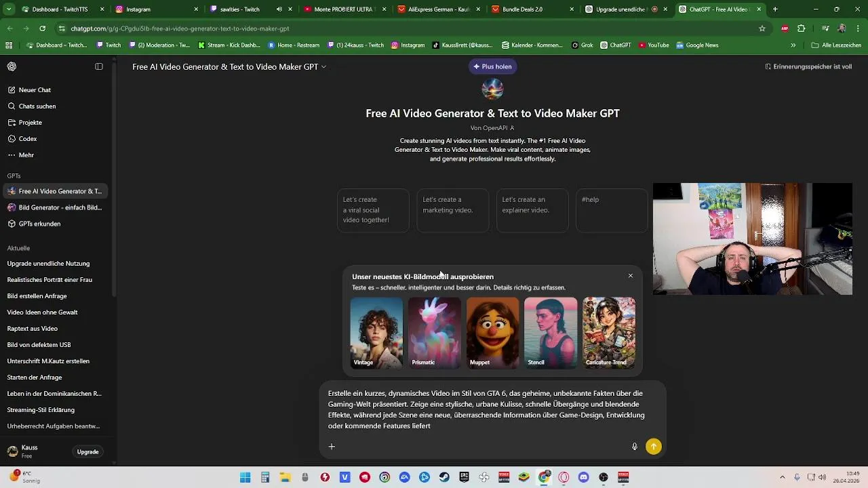Screen dimensions: 868x488
Task: Mute the sawlties Twitch tab audio icon
Action: pos(279,9)
